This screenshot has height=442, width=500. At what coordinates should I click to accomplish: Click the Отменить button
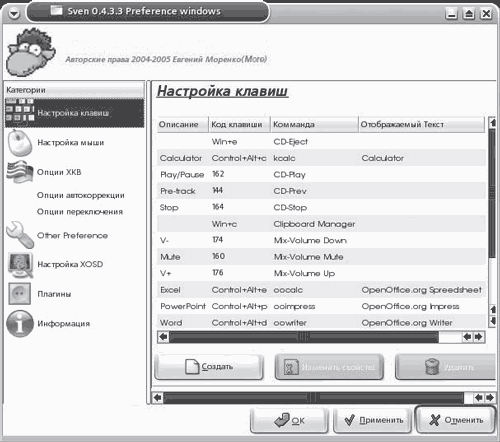(x=456, y=420)
